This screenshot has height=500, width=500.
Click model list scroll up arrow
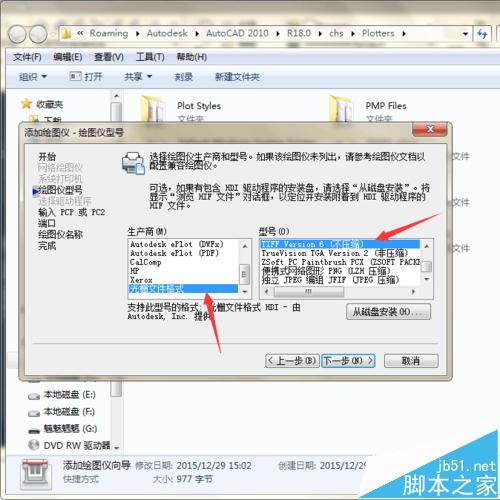pyautogui.click(x=427, y=246)
